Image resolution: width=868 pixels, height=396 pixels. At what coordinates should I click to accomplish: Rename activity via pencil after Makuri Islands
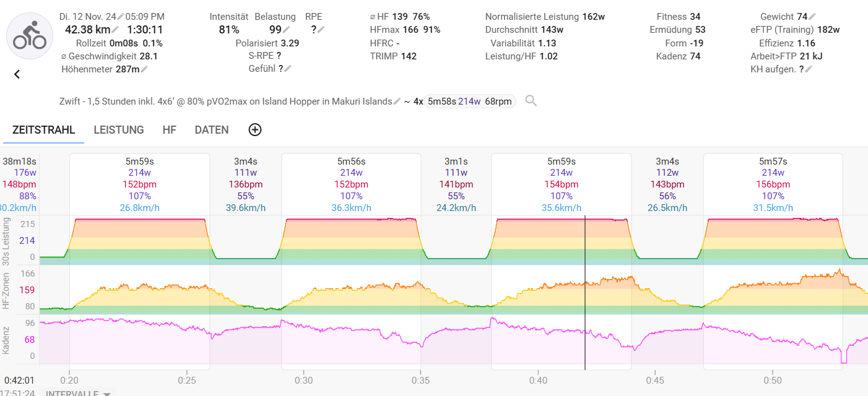click(397, 101)
